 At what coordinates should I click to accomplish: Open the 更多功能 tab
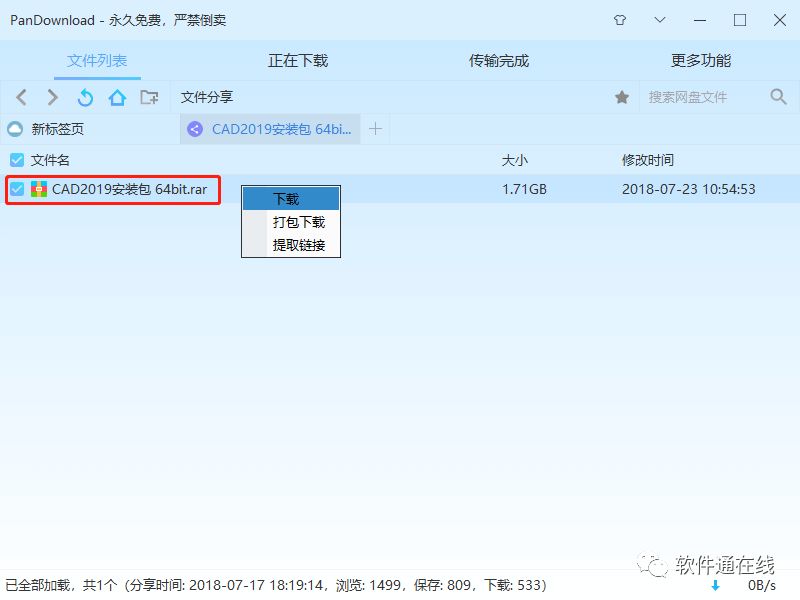[701, 61]
